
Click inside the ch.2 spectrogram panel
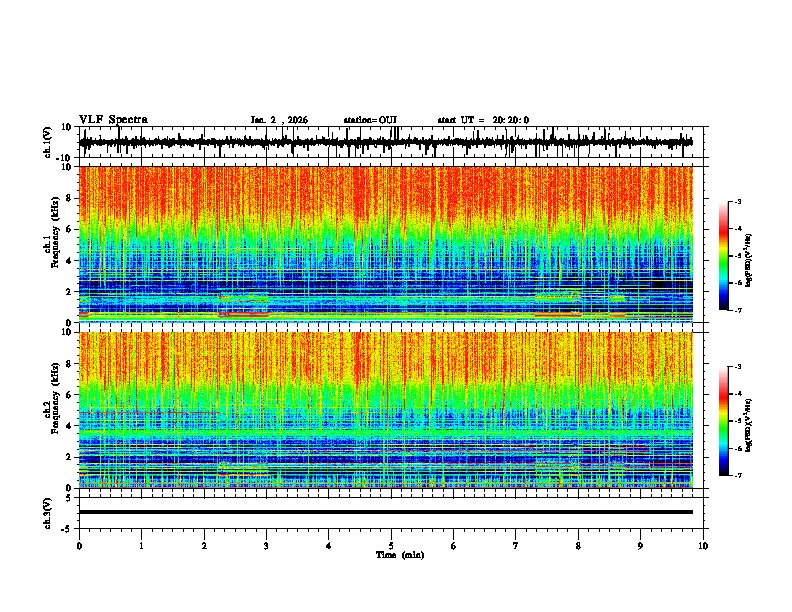coord(386,410)
